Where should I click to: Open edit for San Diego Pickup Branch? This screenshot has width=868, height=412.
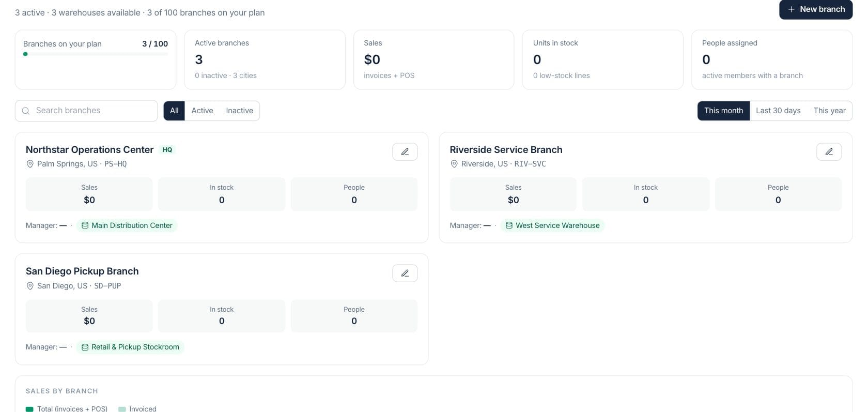coord(405,273)
